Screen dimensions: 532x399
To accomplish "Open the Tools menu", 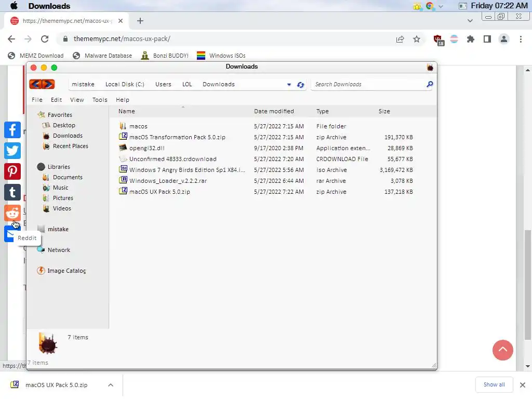I will pyautogui.click(x=100, y=100).
